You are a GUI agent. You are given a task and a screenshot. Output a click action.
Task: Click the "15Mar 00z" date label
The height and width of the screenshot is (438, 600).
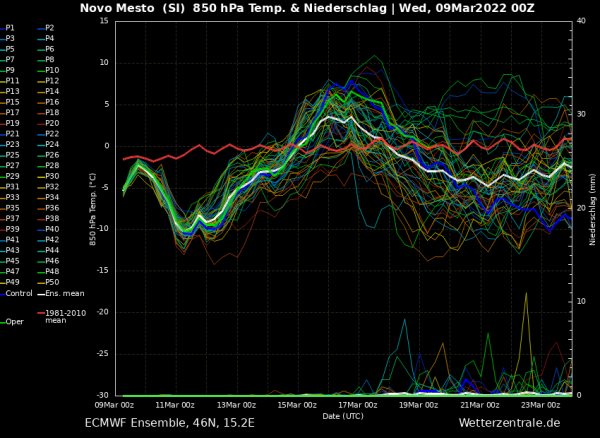pos(297,405)
